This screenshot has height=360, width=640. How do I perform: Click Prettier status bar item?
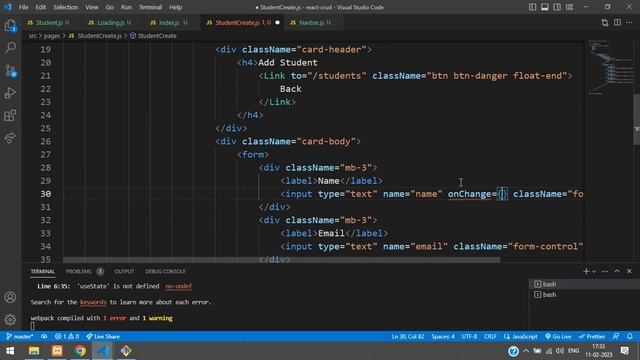(x=591, y=337)
